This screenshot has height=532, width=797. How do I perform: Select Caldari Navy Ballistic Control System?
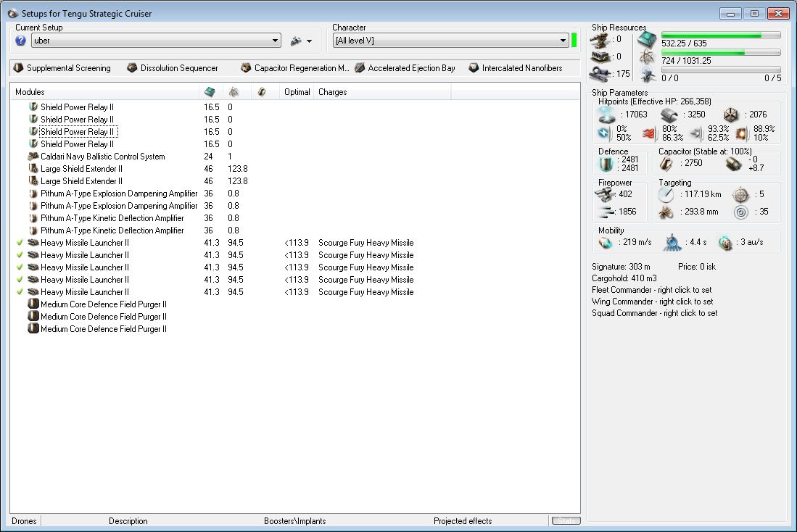103,157
